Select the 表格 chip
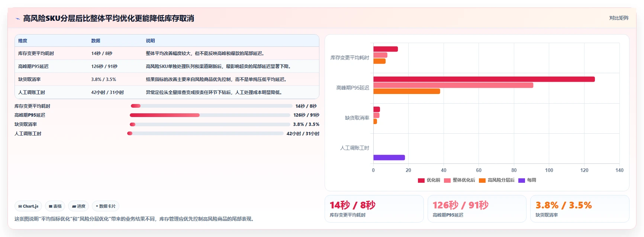The width and height of the screenshot is (644, 237). (55, 206)
